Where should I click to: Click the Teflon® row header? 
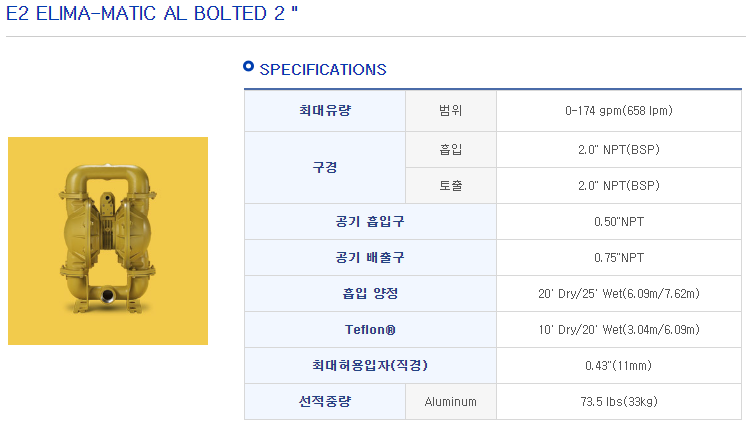point(370,330)
